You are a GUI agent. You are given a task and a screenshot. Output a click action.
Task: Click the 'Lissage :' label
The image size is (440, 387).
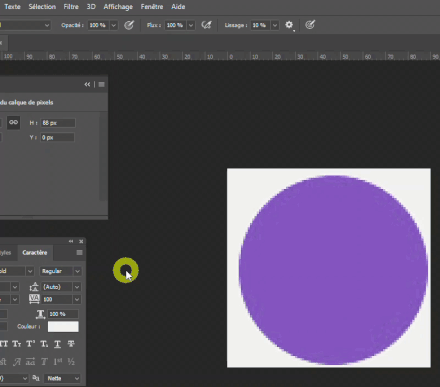236,25
